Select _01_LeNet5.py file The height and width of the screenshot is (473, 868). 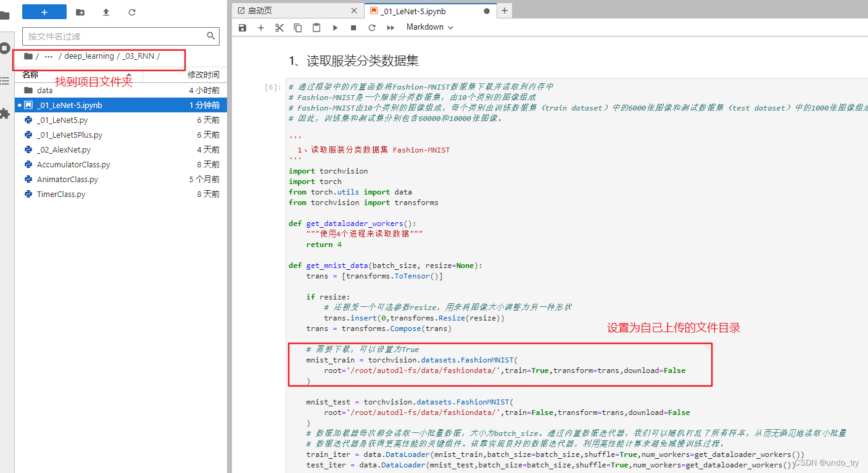pyautogui.click(x=121, y=120)
